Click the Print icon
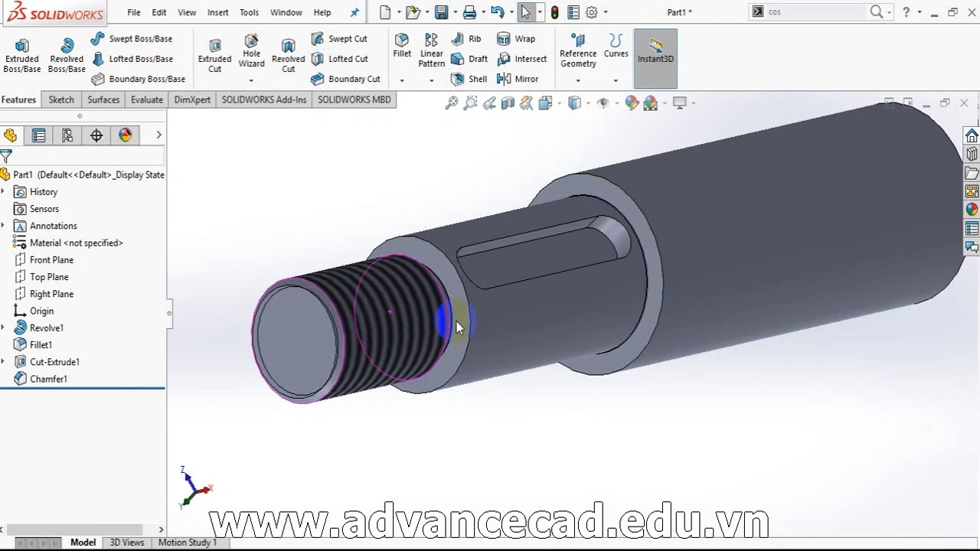This screenshot has width=980, height=551. tap(469, 12)
